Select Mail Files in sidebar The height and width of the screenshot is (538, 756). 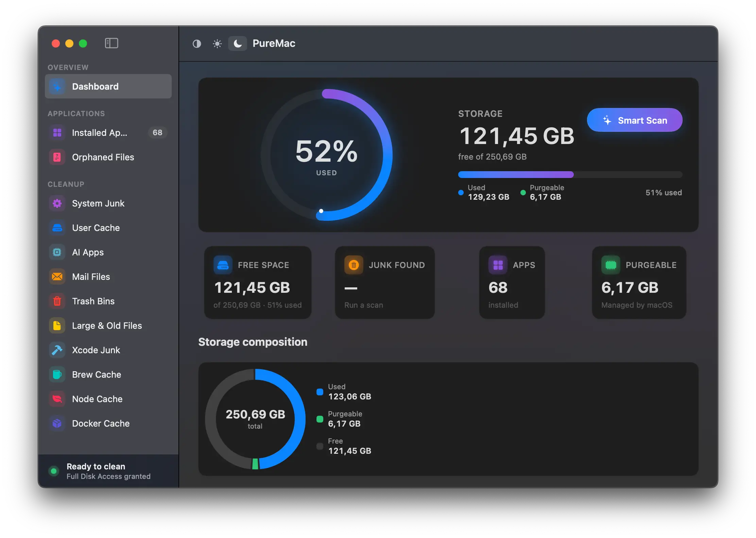[108, 276]
